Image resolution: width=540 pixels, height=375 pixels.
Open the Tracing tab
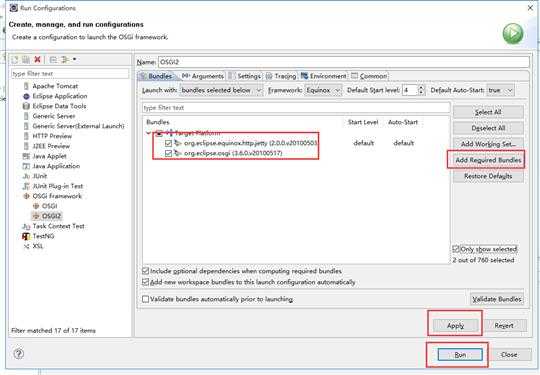click(x=281, y=76)
